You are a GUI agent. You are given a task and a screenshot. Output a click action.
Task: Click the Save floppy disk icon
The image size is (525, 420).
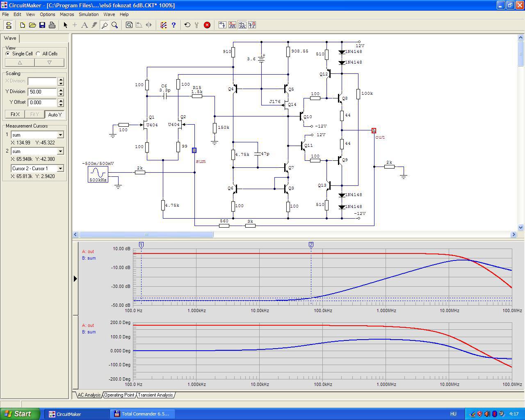coord(42,25)
